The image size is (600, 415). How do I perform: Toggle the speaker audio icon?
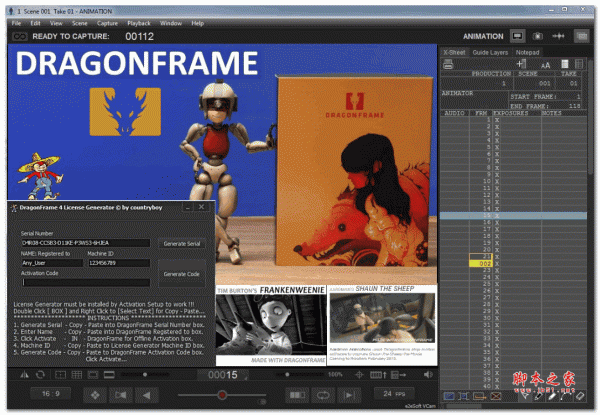click(428, 375)
